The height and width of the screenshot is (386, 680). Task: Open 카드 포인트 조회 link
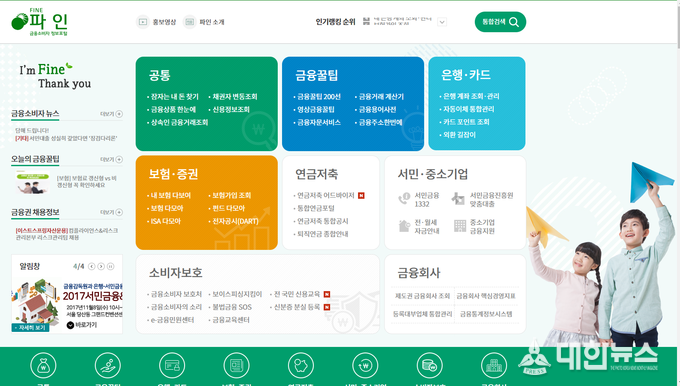pyautogui.click(x=465, y=122)
